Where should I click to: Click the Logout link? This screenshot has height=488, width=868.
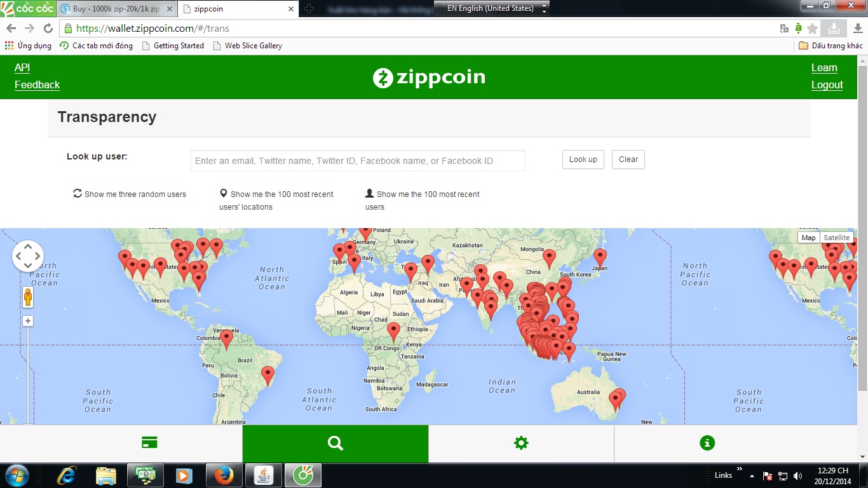[827, 85]
